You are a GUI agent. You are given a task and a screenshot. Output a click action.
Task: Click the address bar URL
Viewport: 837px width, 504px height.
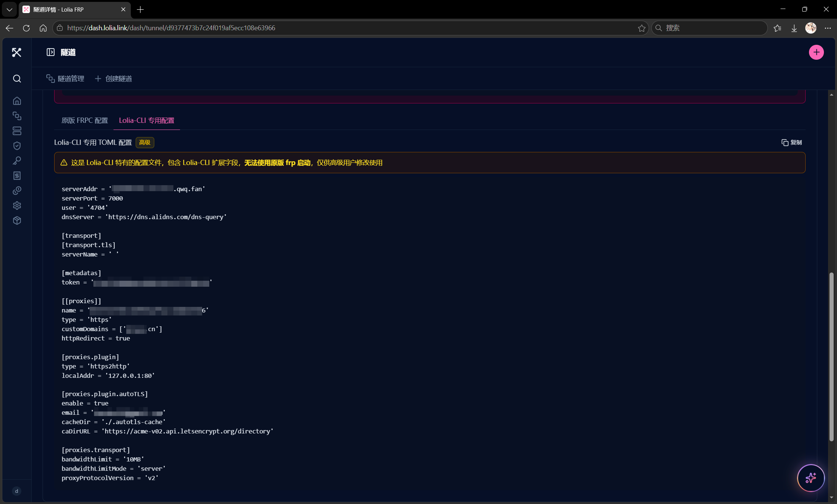click(x=171, y=28)
